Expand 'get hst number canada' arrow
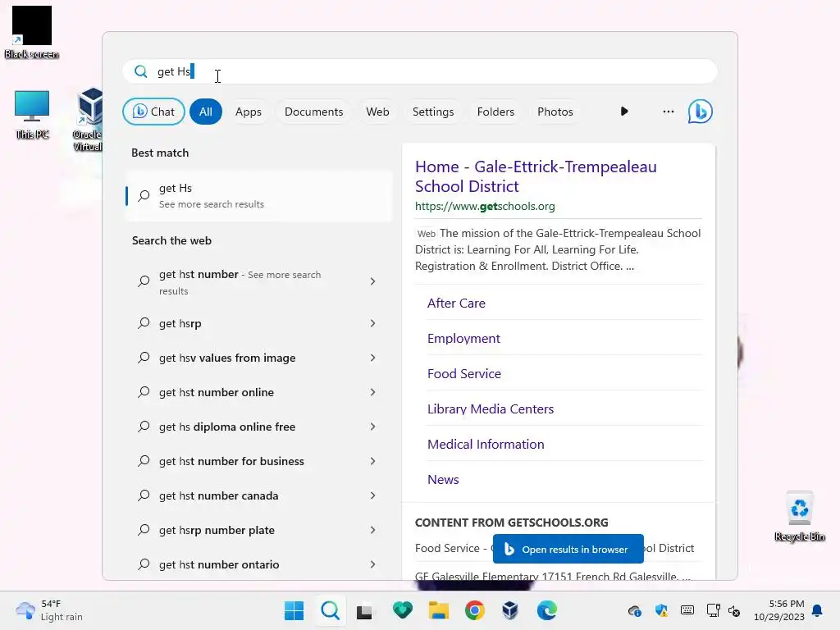 (x=373, y=495)
